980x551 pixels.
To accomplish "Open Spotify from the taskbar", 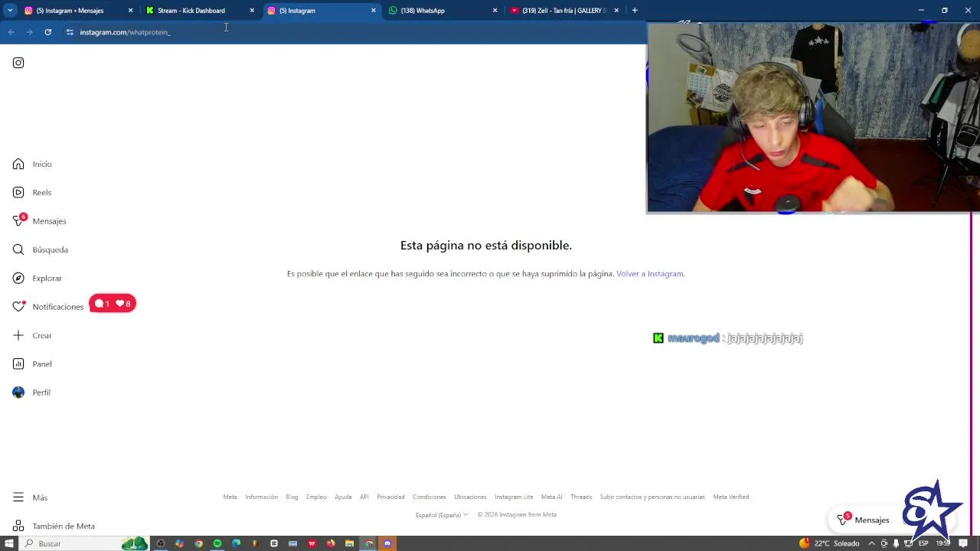I will point(217,543).
